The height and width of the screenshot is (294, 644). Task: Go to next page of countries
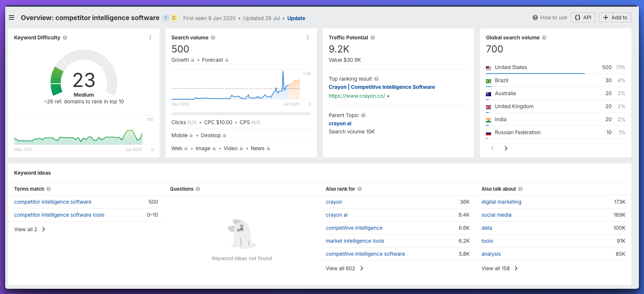pos(506,148)
